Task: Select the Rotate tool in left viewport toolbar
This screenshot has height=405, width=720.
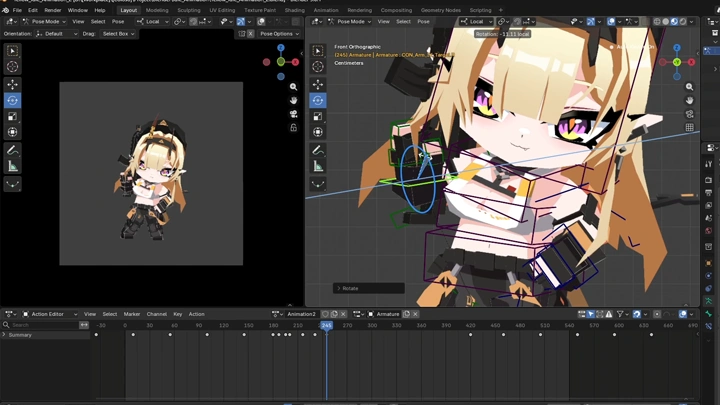Action: [12, 101]
